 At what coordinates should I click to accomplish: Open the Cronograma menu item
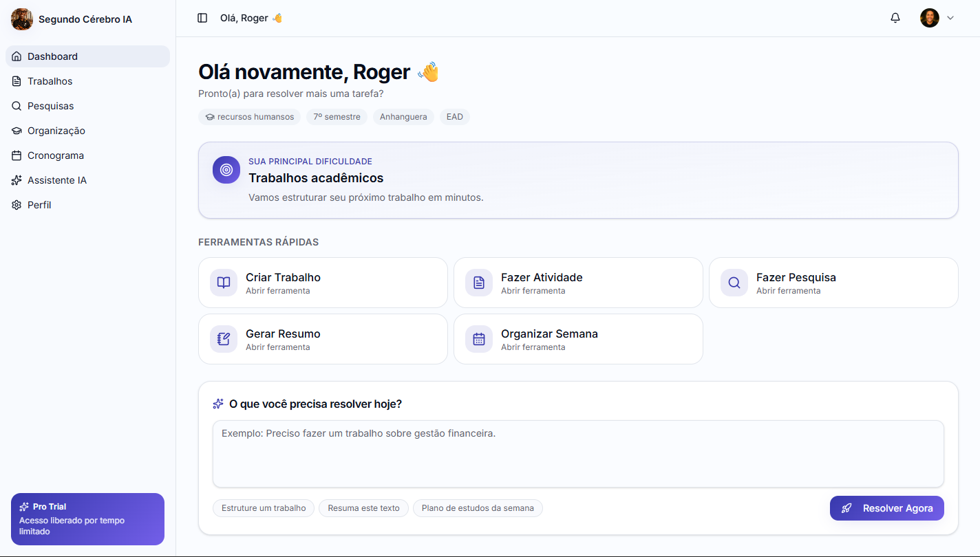click(x=87, y=155)
